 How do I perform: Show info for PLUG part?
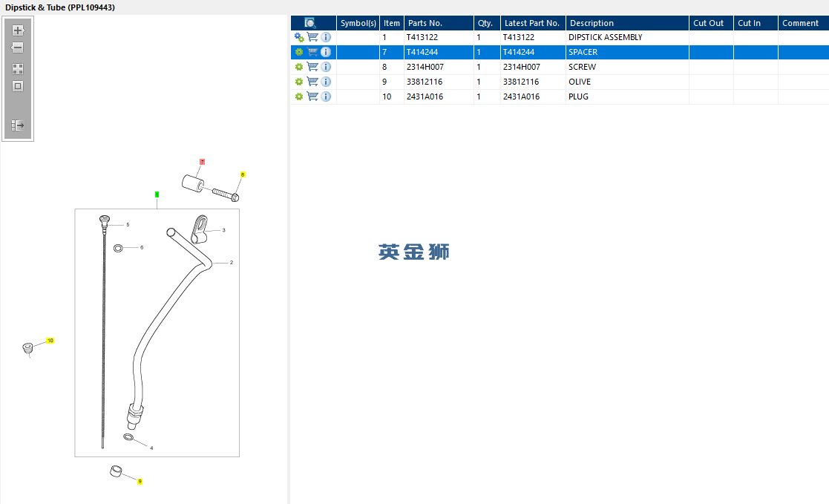tap(326, 96)
